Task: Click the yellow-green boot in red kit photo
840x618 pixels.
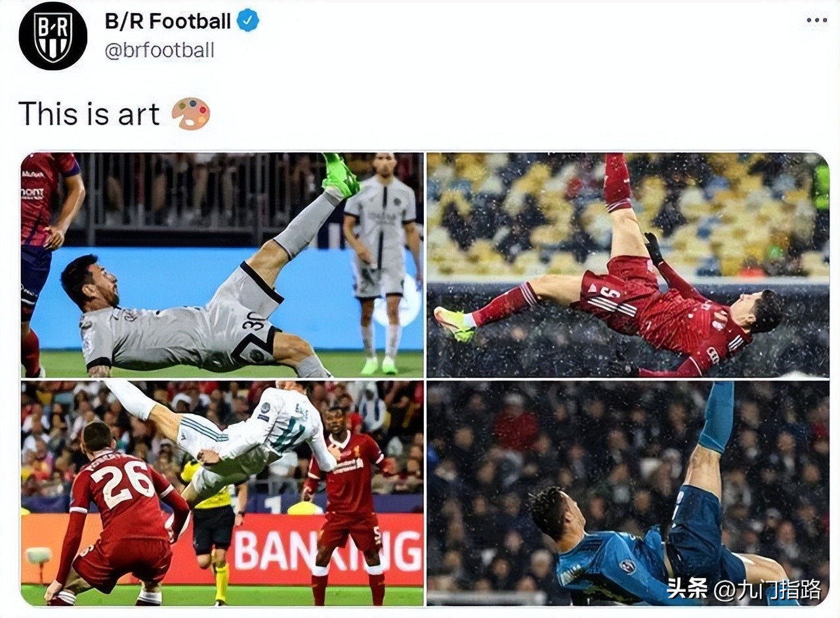Action: [x=454, y=324]
